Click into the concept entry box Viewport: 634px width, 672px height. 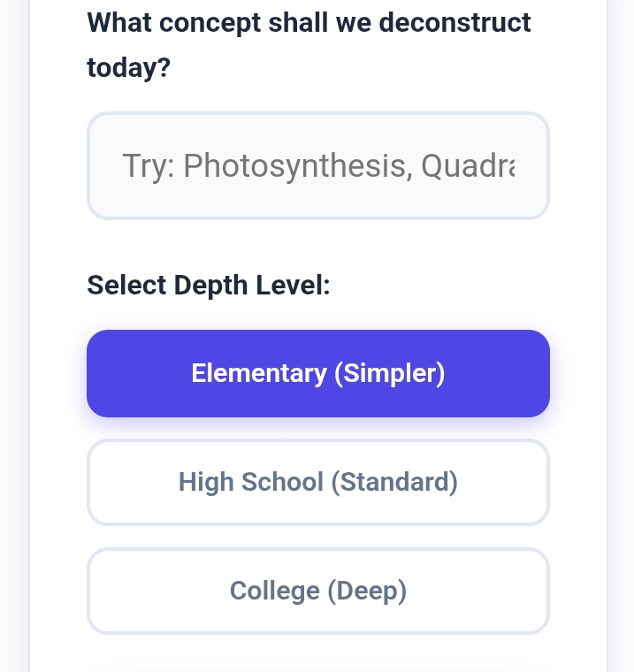tap(318, 165)
